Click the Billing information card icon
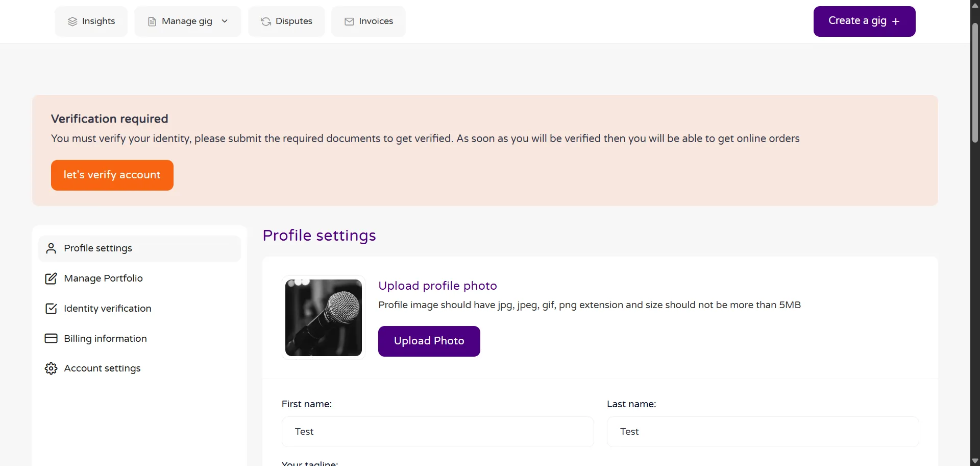This screenshot has height=466, width=980. point(51,338)
